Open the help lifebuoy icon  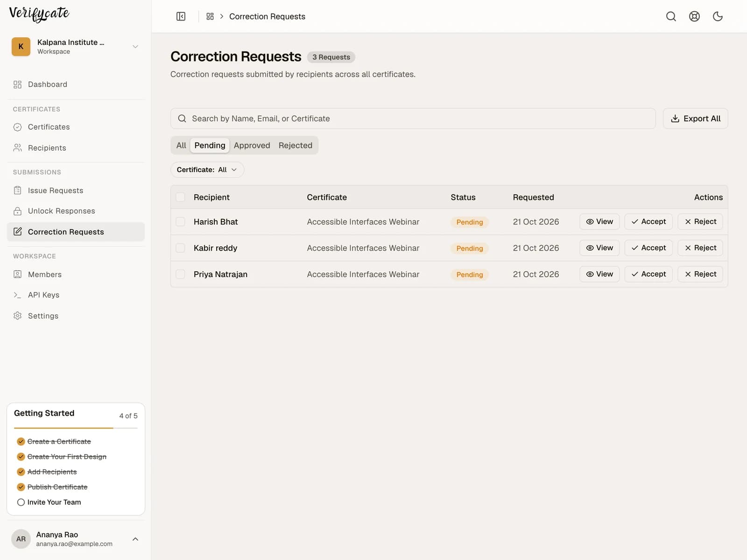pos(694,16)
